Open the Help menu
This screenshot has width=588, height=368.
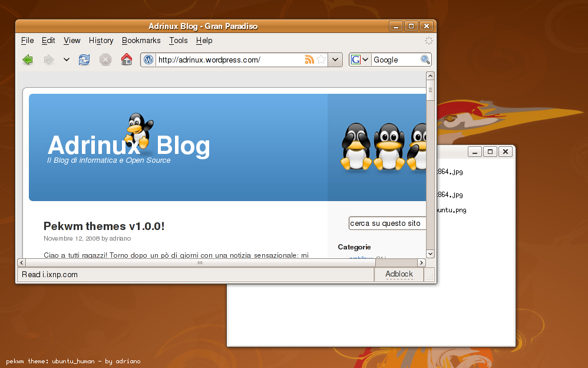click(204, 40)
